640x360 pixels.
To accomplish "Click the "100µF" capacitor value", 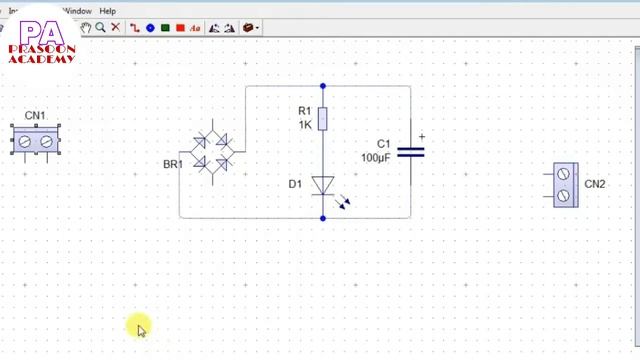I will (x=376, y=158).
